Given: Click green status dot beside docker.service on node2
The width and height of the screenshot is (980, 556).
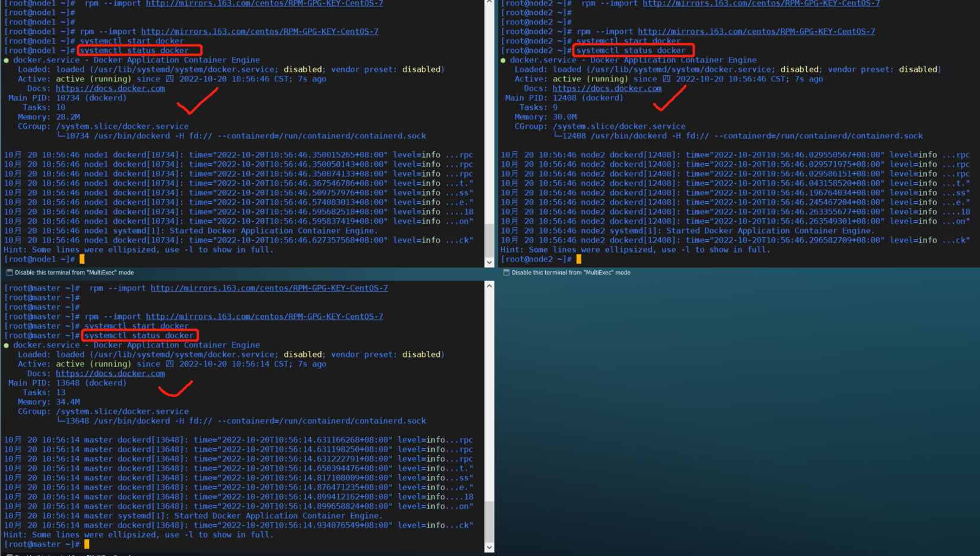Looking at the screenshot, I should click(x=503, y=60).
